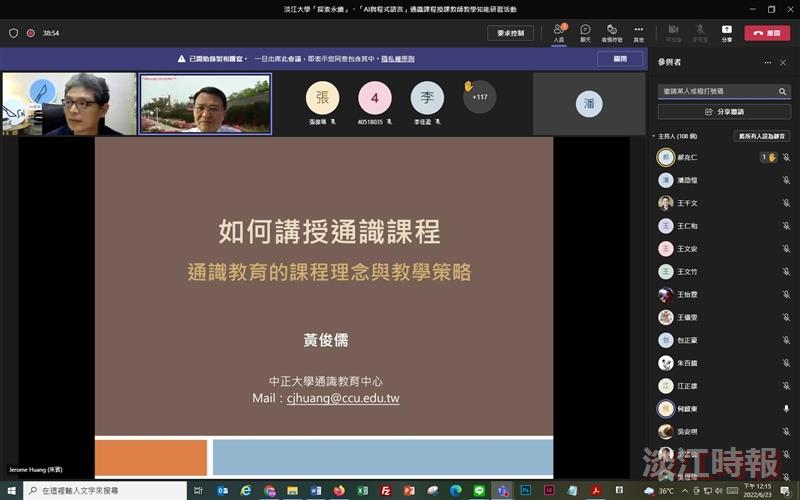Image resolution: width=800 pixels, height=500 pixels.
Task: Click the red Leave (離開) call button
Action: point(767,33)
